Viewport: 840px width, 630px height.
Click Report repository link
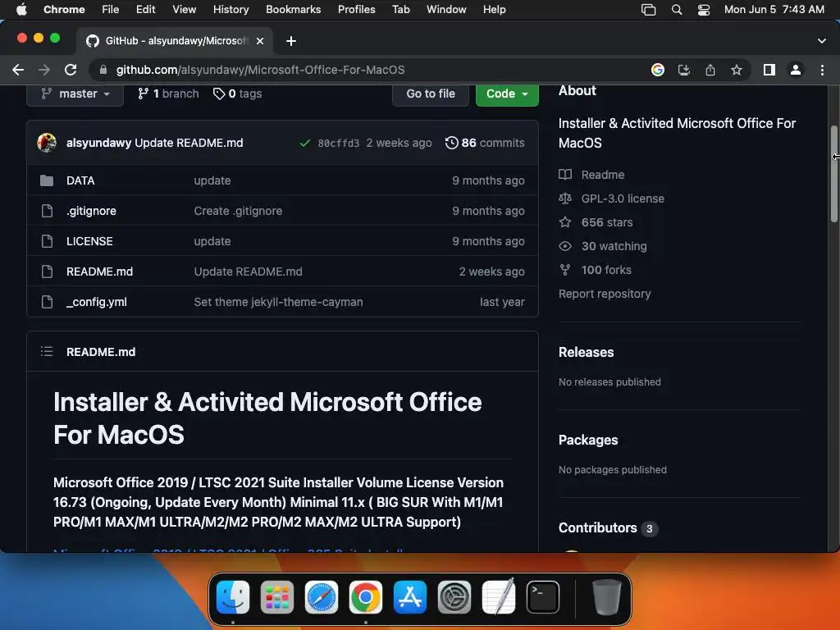pyautogui.click(x=605, y=294)
